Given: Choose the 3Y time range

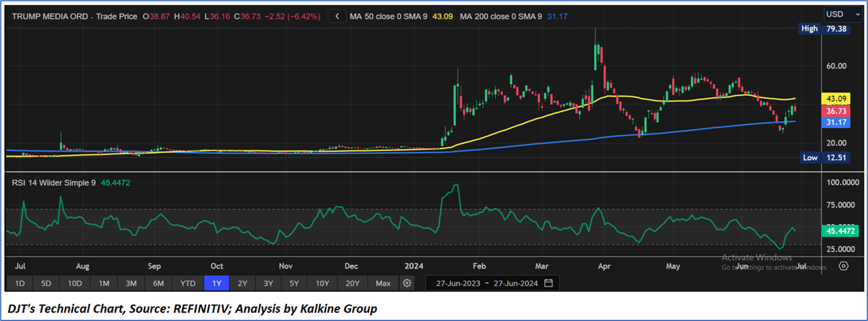Looking at the screenshot, I should click(268, 283).
